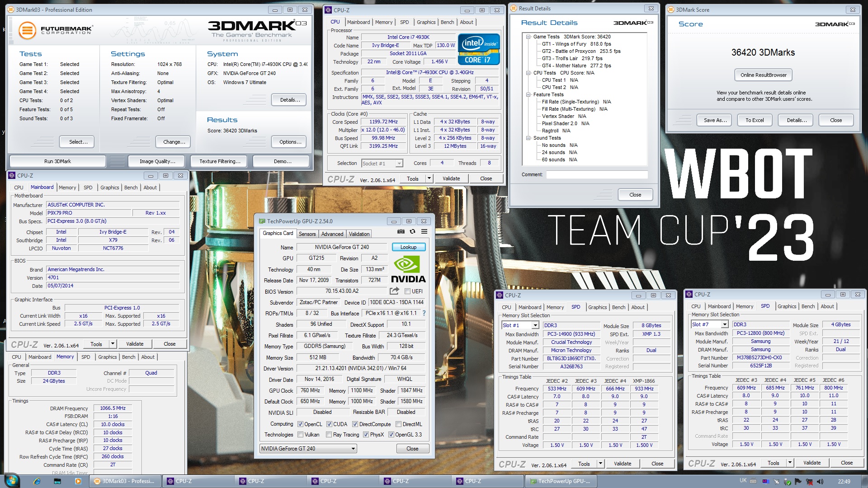Launch Internet Explorer from the taskbar
This screenshot has width=868, height=488.
[x=37, y=481]
